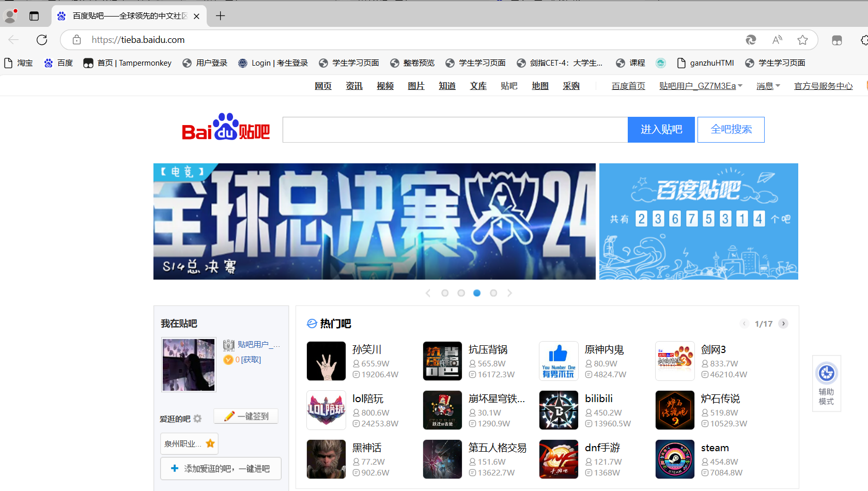Select the fourth carousel dot

pos(493,293)
